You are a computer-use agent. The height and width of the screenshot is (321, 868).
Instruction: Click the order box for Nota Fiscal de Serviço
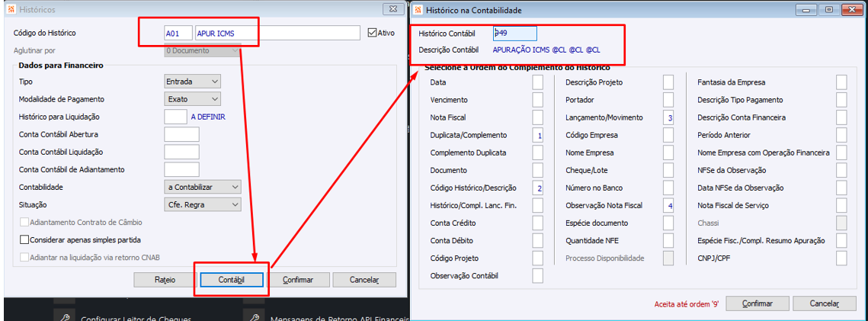[x=841, y=205]
